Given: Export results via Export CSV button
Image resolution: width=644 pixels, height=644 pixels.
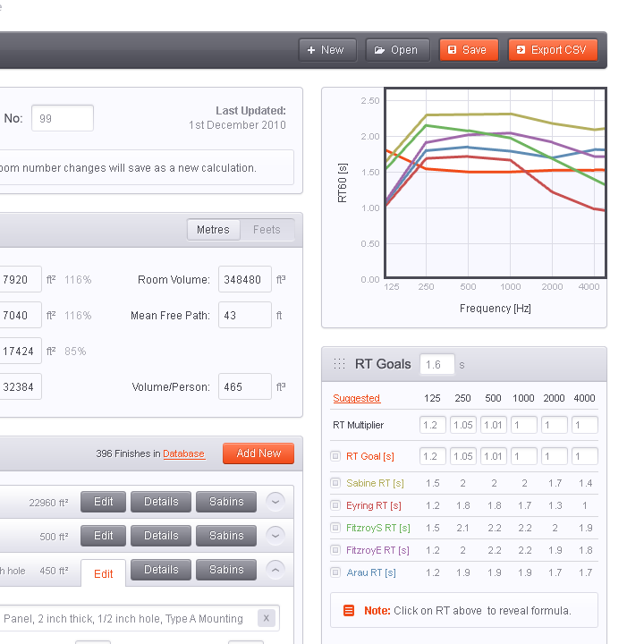Looking at the screenshot, I should click(x=552, y=50).
